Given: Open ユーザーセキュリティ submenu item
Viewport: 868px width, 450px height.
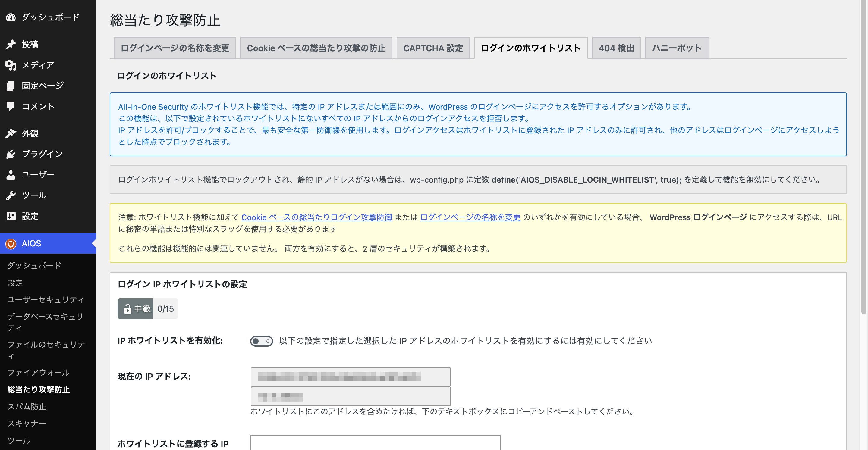Looking at the screenshot, I should tap(46, 299).
